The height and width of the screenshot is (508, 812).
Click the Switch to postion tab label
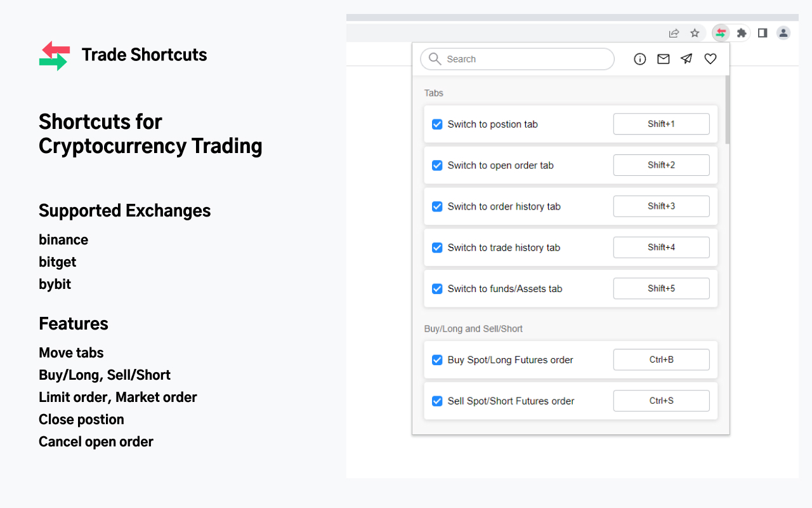(492, 124)
